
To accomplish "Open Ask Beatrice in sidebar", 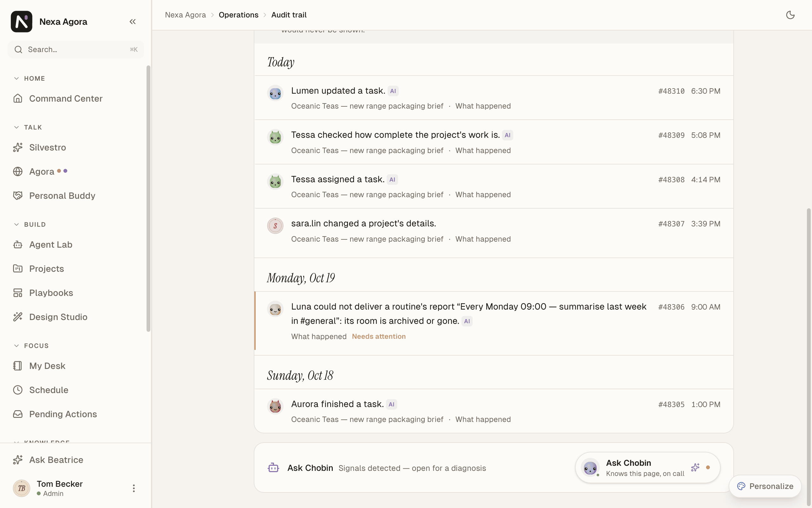I will [48, 460].
